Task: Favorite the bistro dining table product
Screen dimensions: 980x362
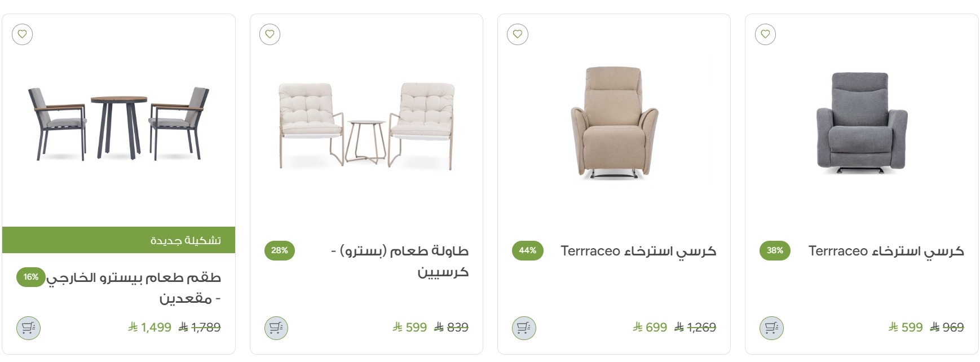Action: tap(270, 34)
